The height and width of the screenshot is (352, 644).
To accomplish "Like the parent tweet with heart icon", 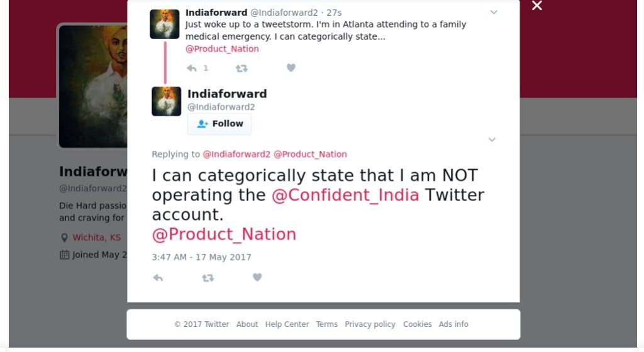I will (291, 68).
